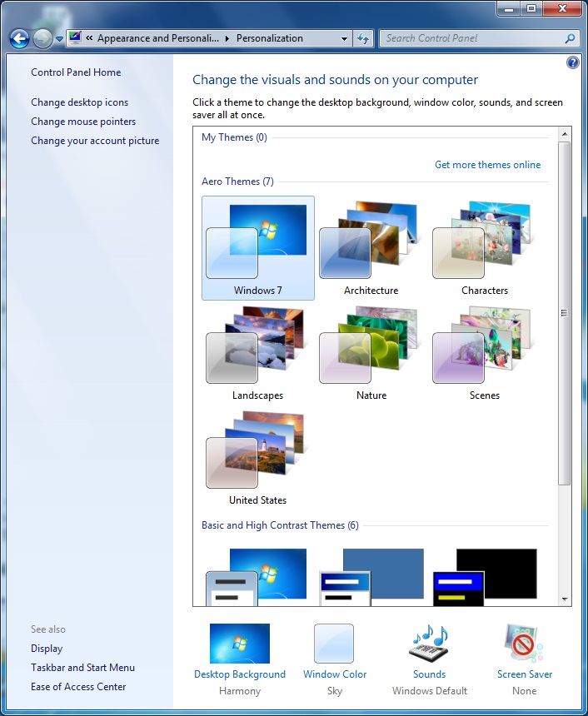The height and width of the screenshot is (716, 588).
Task: Click the Screen Saver link text
Action: pyautogui.click(x=525, y=674)
